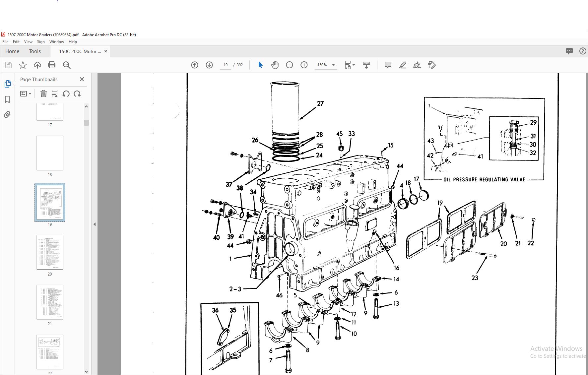Open the Help menu
The image size is (588, 375).
coord(73,42)
